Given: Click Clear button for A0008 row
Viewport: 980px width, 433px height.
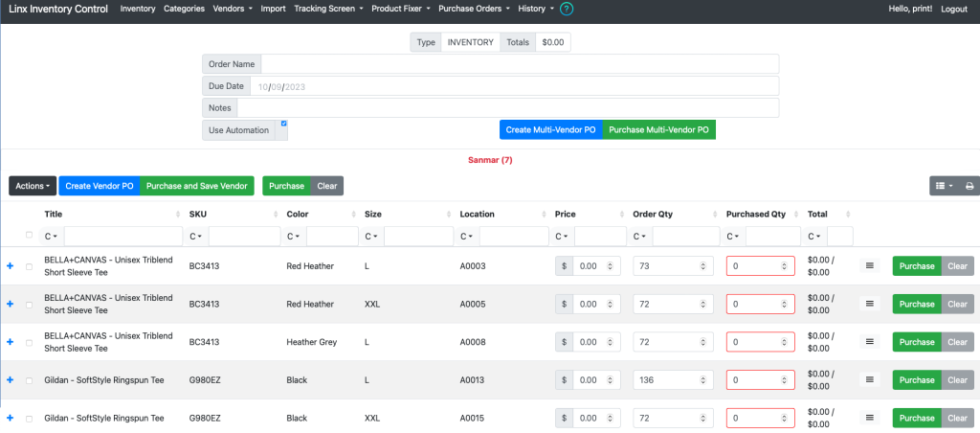Looking at the screenshot, I should point(957,342).
